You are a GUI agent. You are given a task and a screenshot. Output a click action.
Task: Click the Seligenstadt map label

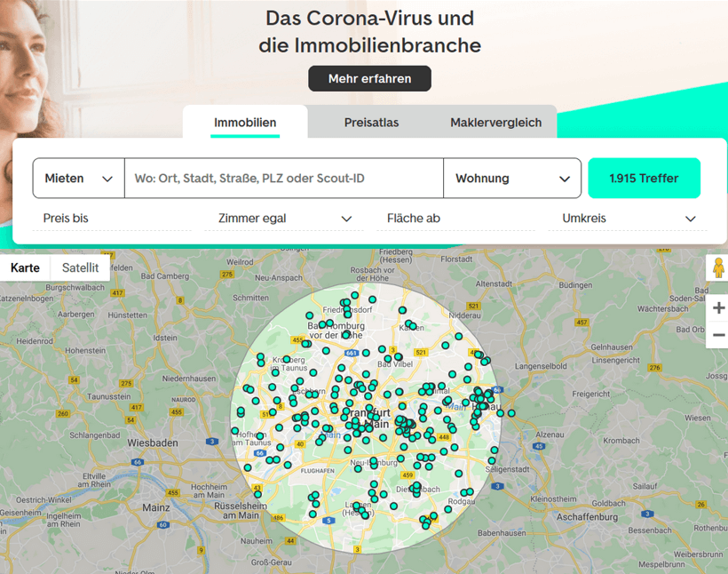click(508, 469)
